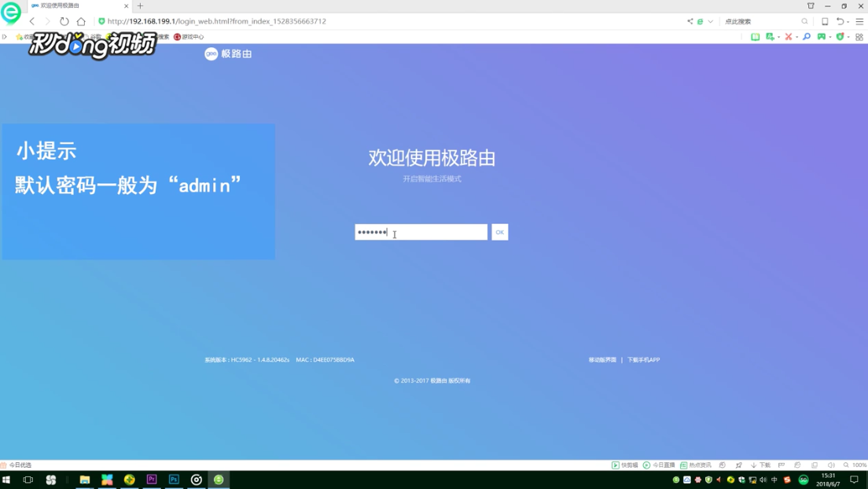Click OK to log in
The height and width of the screenshot is (489, 868).
click(500, 232)
